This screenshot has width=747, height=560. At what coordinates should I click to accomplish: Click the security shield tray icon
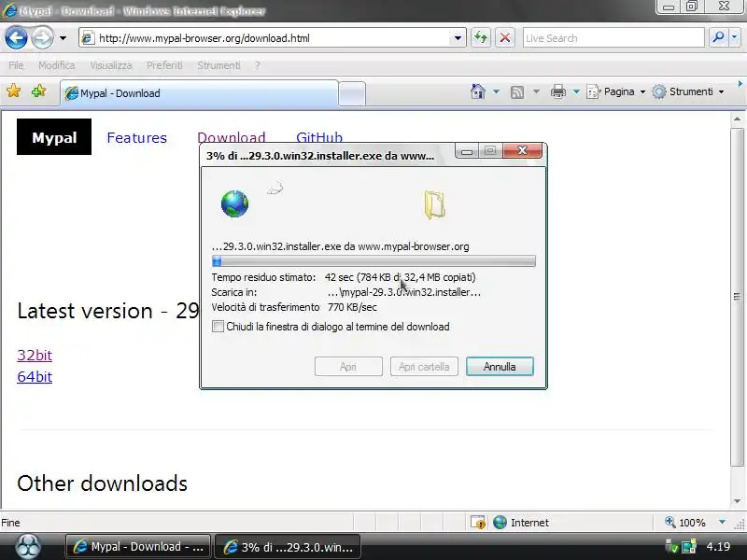[671, 547]
